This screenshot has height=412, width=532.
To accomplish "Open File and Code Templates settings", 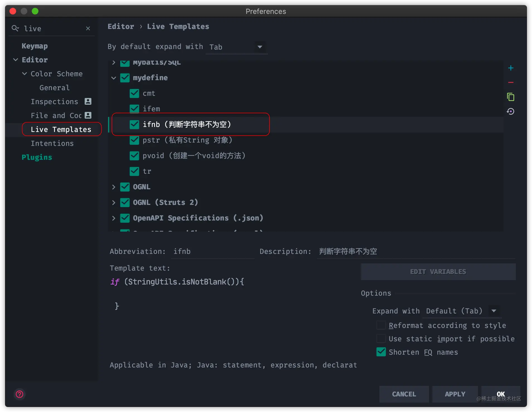I will pos(56,116).
